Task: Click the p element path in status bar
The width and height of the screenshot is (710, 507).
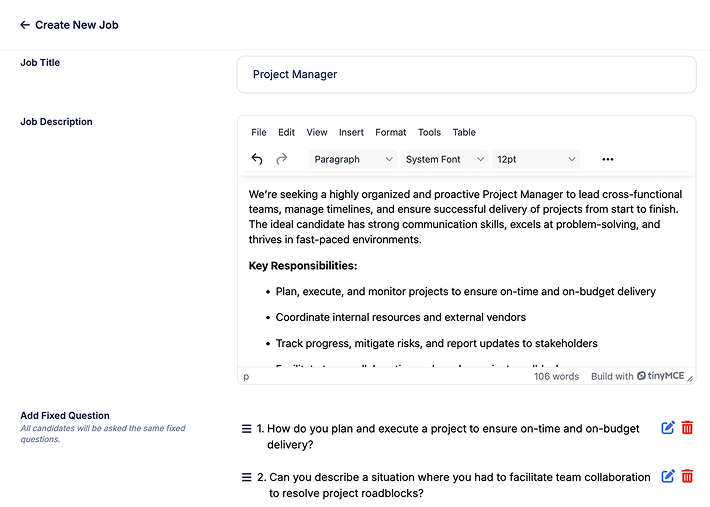Action: point(246,377)
